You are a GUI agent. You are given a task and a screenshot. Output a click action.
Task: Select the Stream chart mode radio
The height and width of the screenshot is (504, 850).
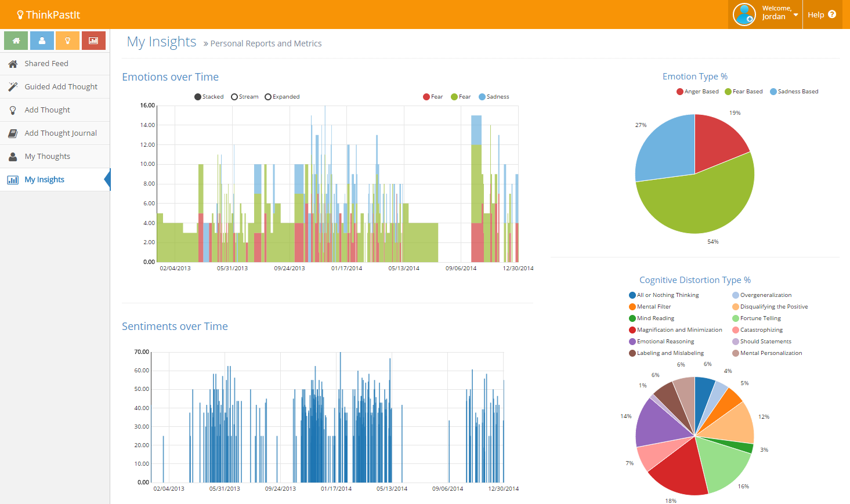click(x=234, y=97)
